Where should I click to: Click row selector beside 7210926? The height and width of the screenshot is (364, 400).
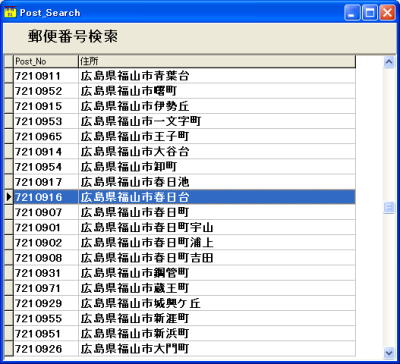coord(9,349)
